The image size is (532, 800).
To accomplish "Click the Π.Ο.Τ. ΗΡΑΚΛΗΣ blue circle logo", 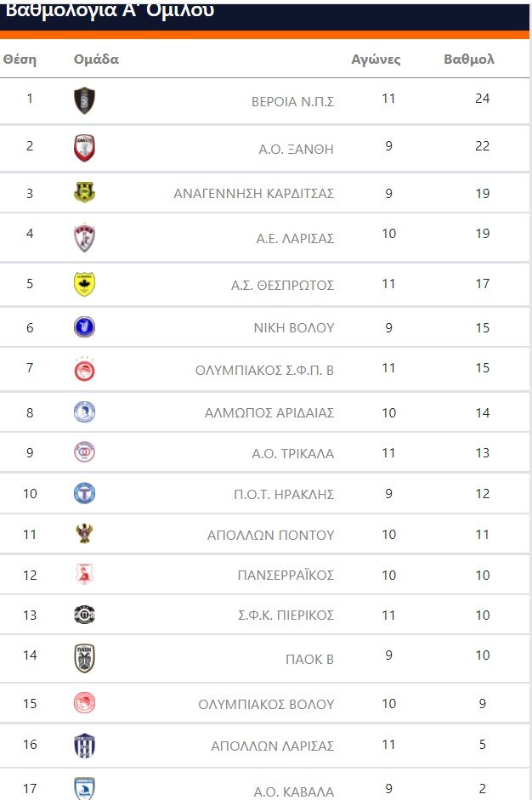I will coord(84,494).
